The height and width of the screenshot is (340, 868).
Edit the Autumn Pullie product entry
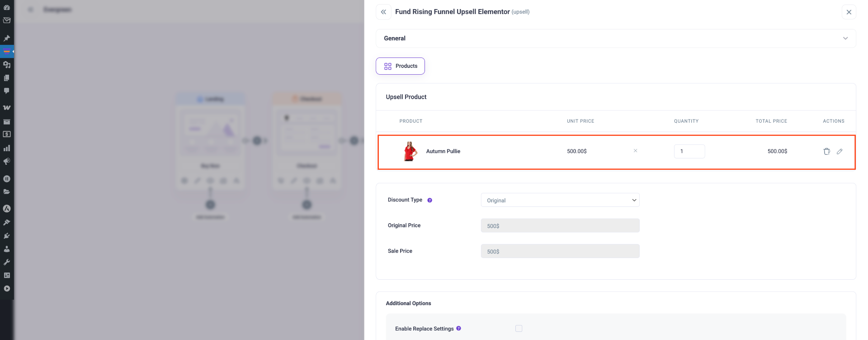pyautogui.click(x=840, y=151)
